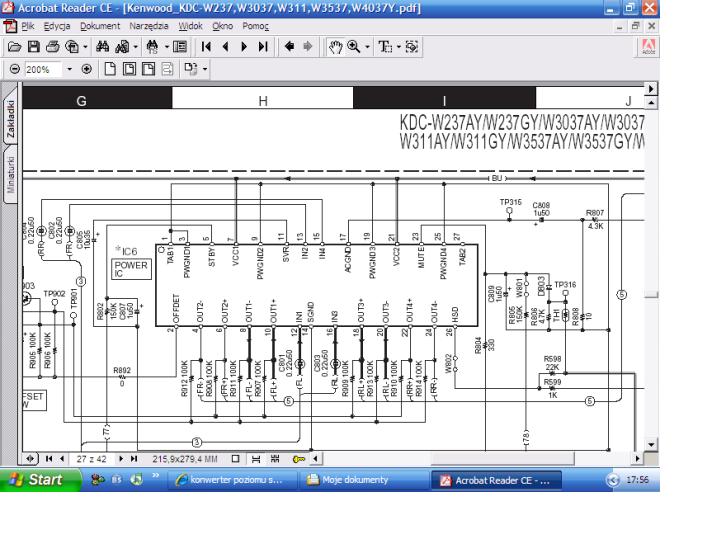The image size is (720, 540).
Task: Select continuous facing layout in status bar
Action: (275, 458)
